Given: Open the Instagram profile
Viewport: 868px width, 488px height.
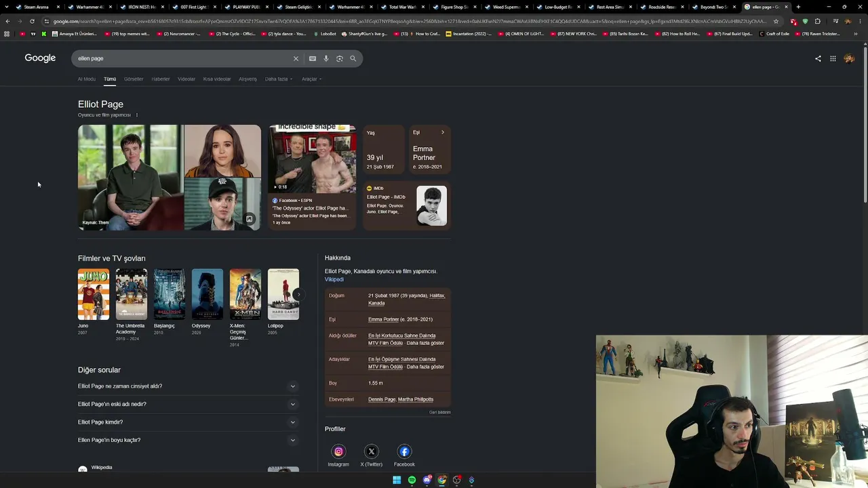Looking at the screenshot, I should point(338,451).
